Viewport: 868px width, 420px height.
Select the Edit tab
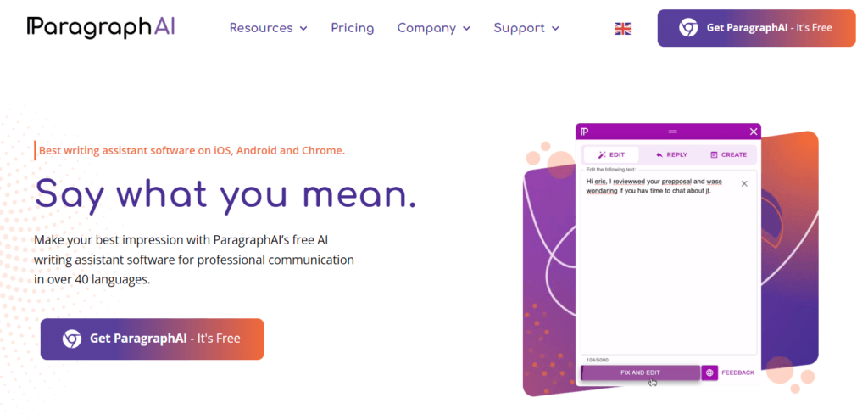[611, 154]
